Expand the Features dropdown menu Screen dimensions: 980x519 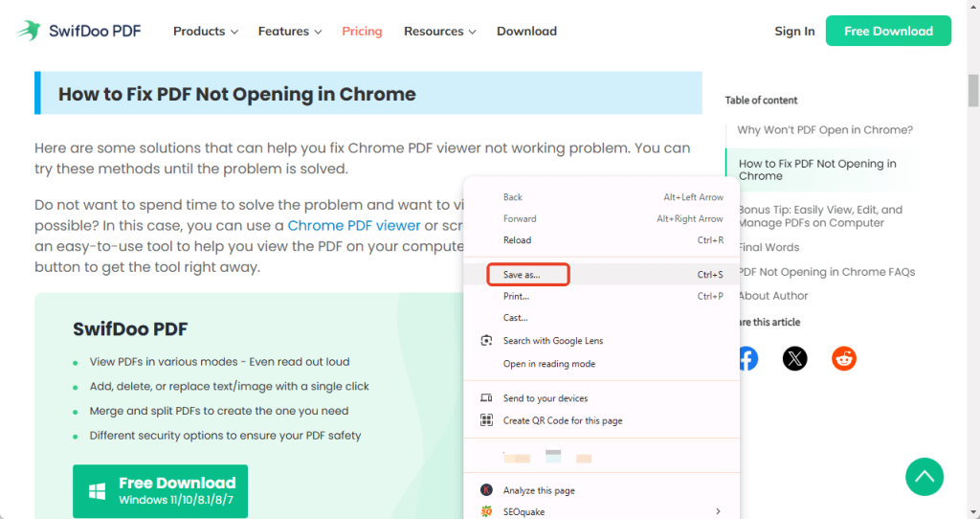(290, 32)
